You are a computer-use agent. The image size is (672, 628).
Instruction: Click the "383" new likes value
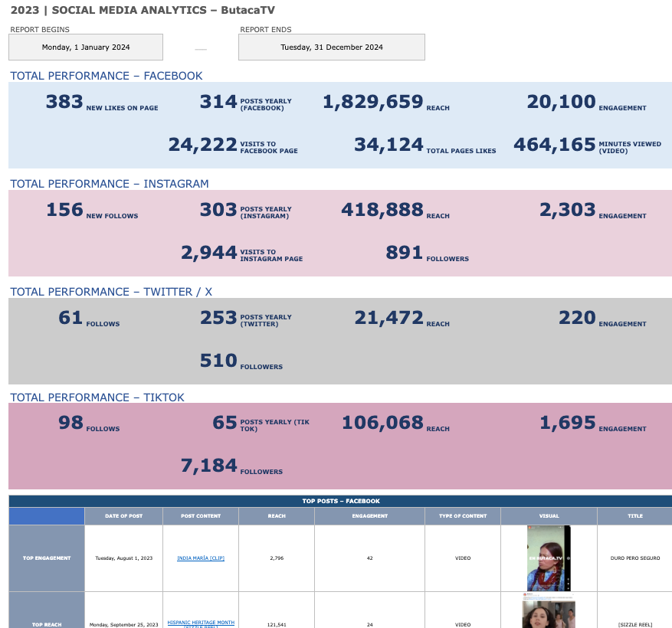pyautogui.click(x=64, y=102)
